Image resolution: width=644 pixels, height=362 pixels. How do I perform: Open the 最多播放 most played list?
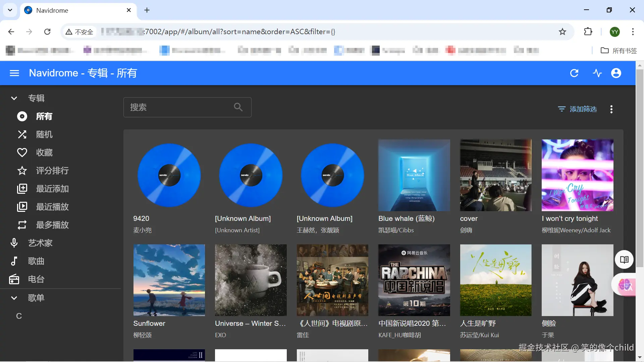[52, 225]
